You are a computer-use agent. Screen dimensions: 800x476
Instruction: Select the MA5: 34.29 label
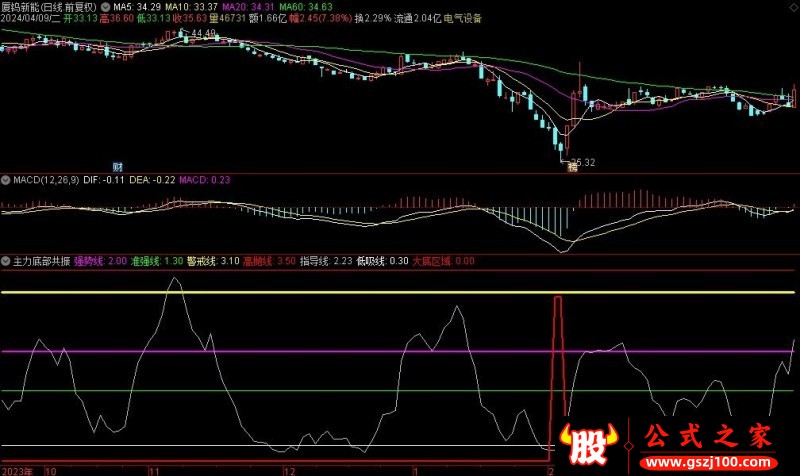click(137, 7)
